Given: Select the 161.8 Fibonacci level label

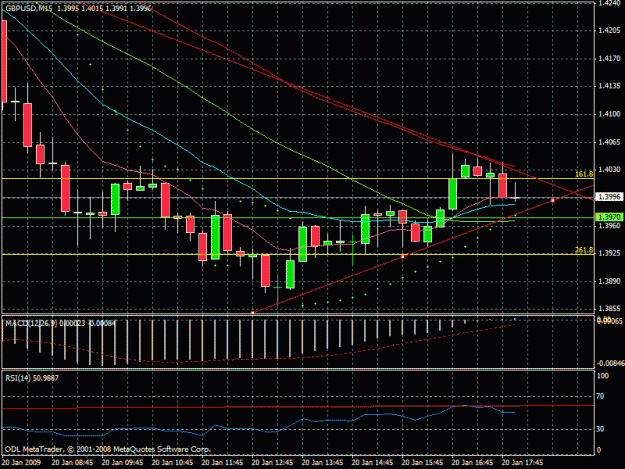Looking at the screenshot, I should coord(584,174).
